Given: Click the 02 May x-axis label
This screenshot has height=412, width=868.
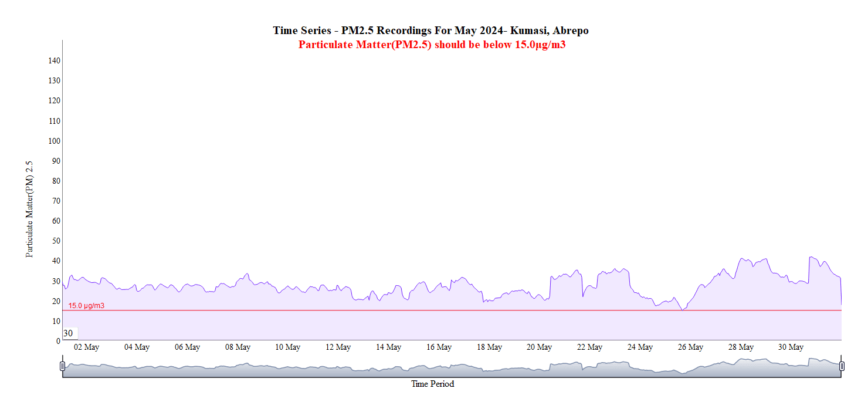Looking at the screenshot, I should 86,347.
